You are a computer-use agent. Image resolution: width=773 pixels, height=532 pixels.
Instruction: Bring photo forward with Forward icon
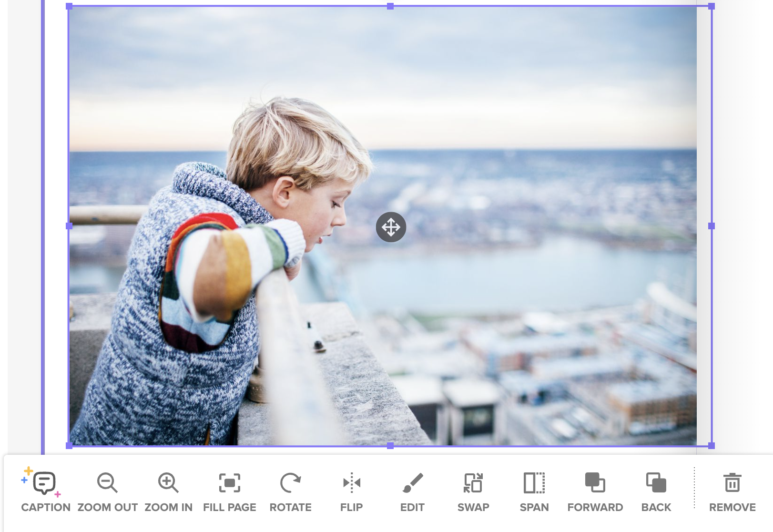595,482
